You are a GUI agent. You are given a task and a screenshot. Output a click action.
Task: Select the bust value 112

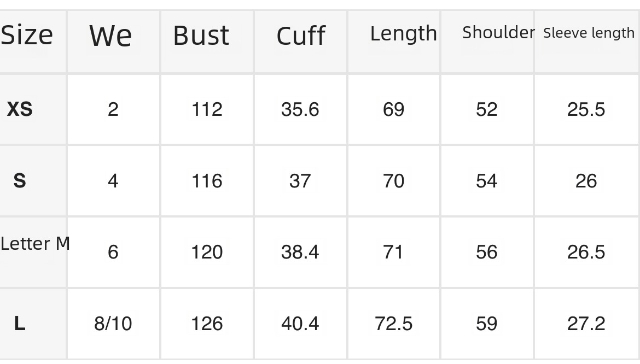(x=207, y=109)
